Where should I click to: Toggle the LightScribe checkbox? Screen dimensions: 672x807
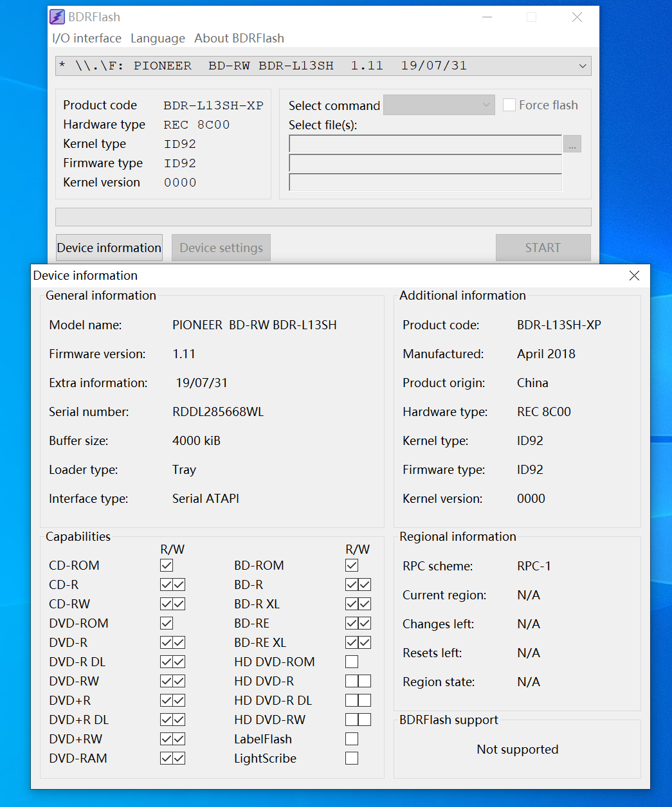point(352,758)
